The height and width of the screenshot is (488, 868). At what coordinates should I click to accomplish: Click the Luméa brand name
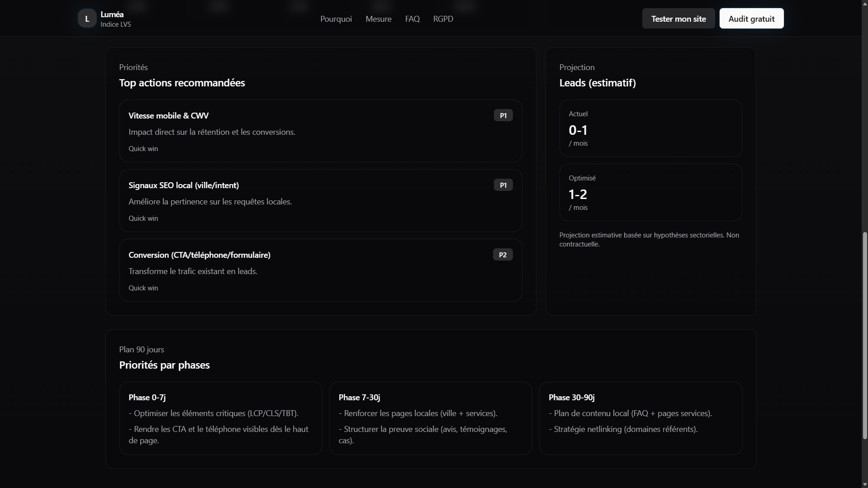[112, 14]
